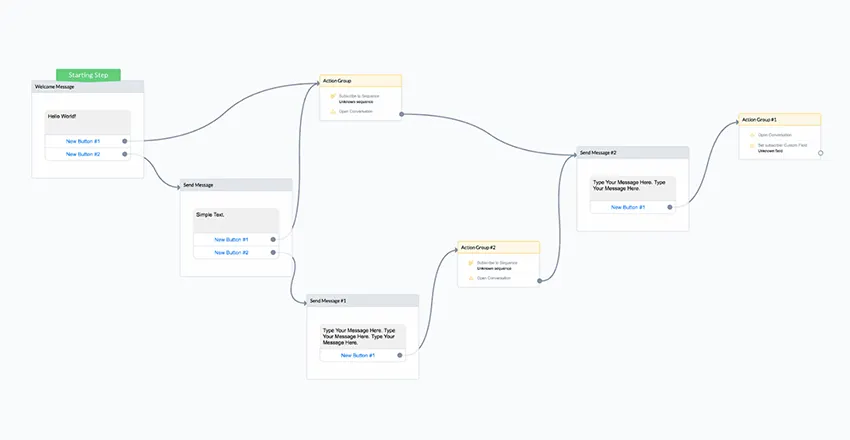Click Open Conversation icon in Action Group #1
850x440 pixels.
pyautogui.click(x=751, y=134)
